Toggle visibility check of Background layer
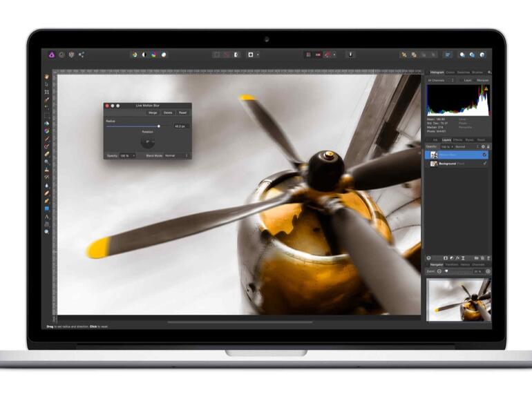Image resolution: width=532 pixels, height=399 pixels. pos(484,164)
